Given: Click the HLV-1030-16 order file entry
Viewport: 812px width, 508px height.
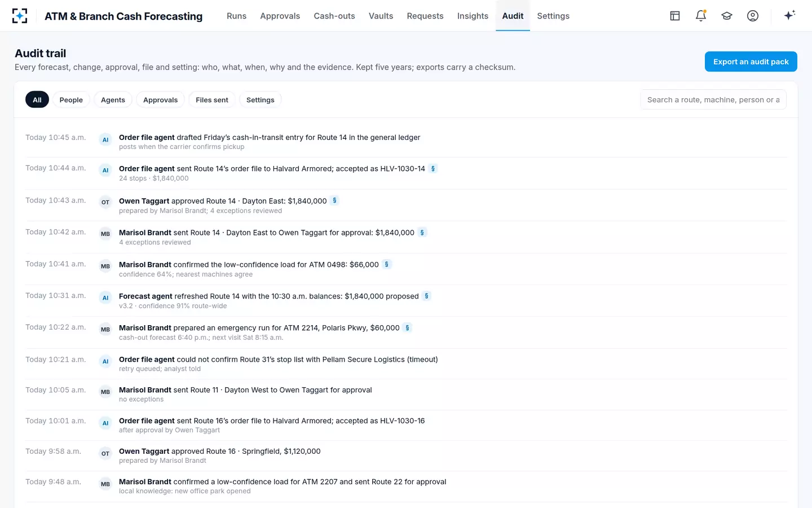Looking at the screenshot, I should click(406, 425).
